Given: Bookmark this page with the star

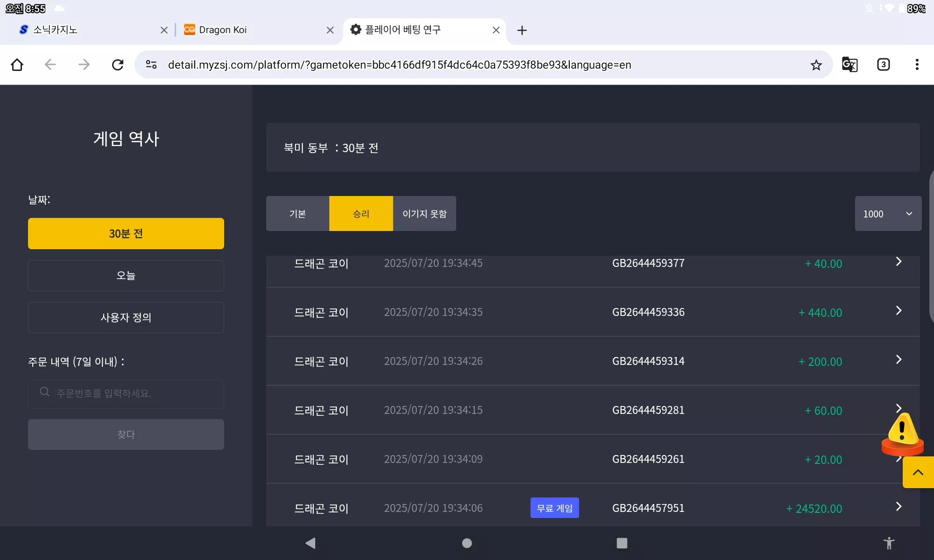Looking at the screenshot, I should coord(816,65).
